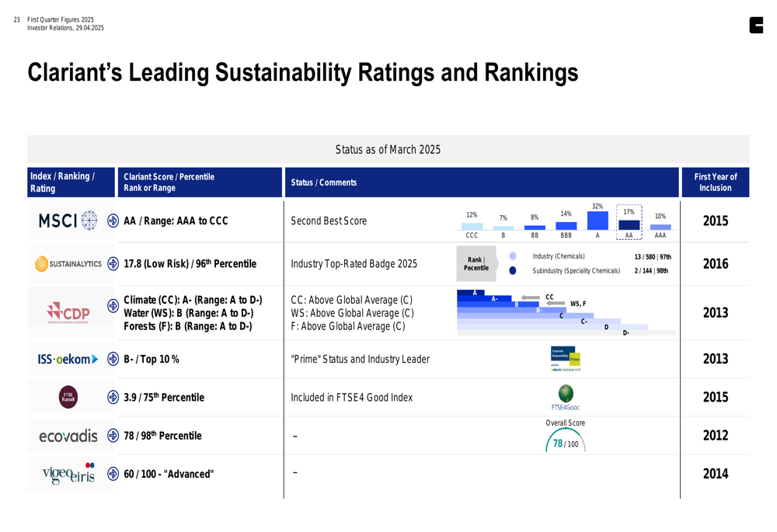The width and height of the screenshot is (777, 532).
Task: Select "F: Above Global Average (C)" comment
Action: (x=348, y=326)
